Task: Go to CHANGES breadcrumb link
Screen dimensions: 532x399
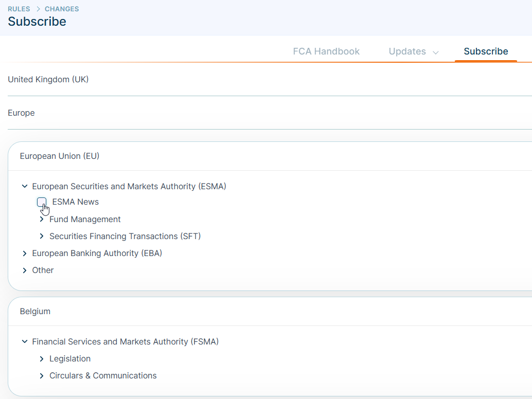Action: tap(62, 9)
